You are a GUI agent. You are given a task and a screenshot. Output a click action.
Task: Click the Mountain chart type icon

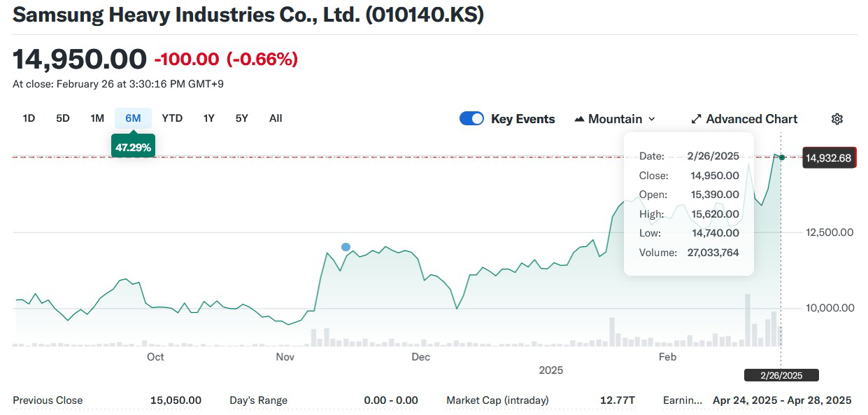tap(579, 119)
